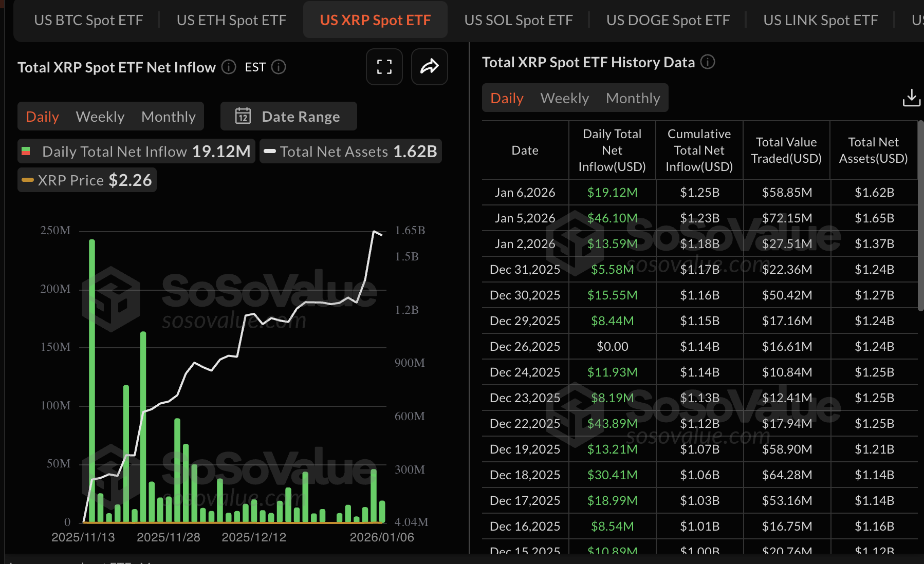The image size is (924, 564).
Task: Open the share options for the chart
Action: (x=429, y=67)
